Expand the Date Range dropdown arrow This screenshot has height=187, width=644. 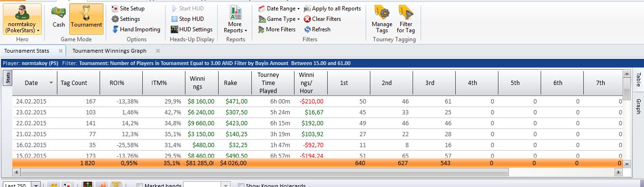click(x=298, y=9)
